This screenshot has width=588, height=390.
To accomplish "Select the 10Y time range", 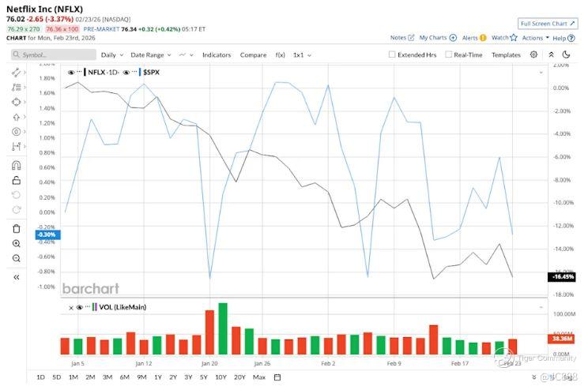I will [220, 377].
